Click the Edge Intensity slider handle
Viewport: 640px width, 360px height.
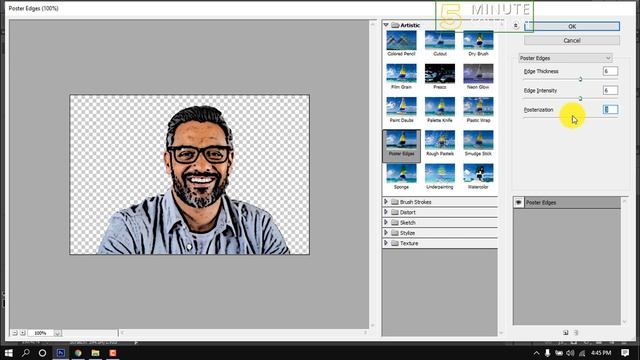580,98
